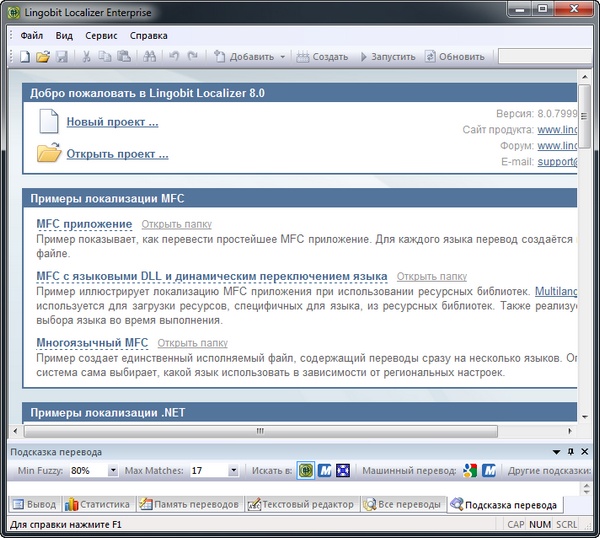
Task: Open the Подсказка перевода panel options arrow
Action: pos(556,452)
